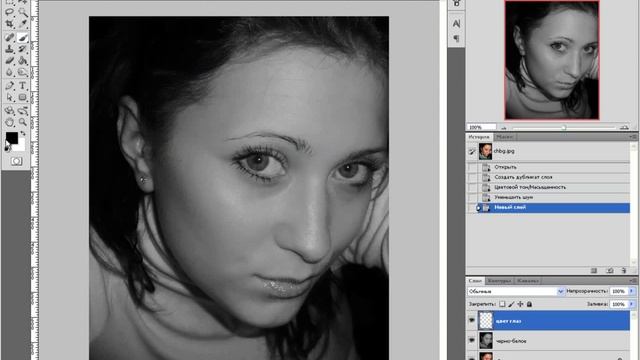Toggle Quick Mask mode
The height and width of the screenshot is (360, 640).
(16, 161)
